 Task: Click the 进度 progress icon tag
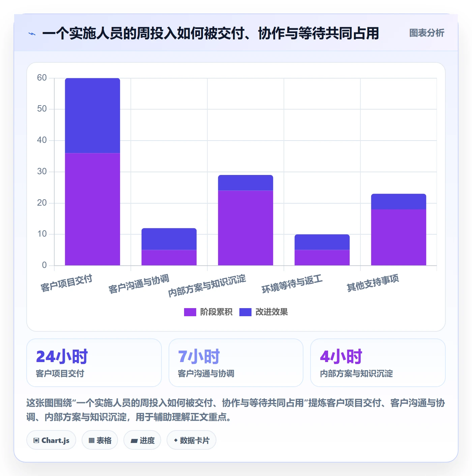click(142, 440)
